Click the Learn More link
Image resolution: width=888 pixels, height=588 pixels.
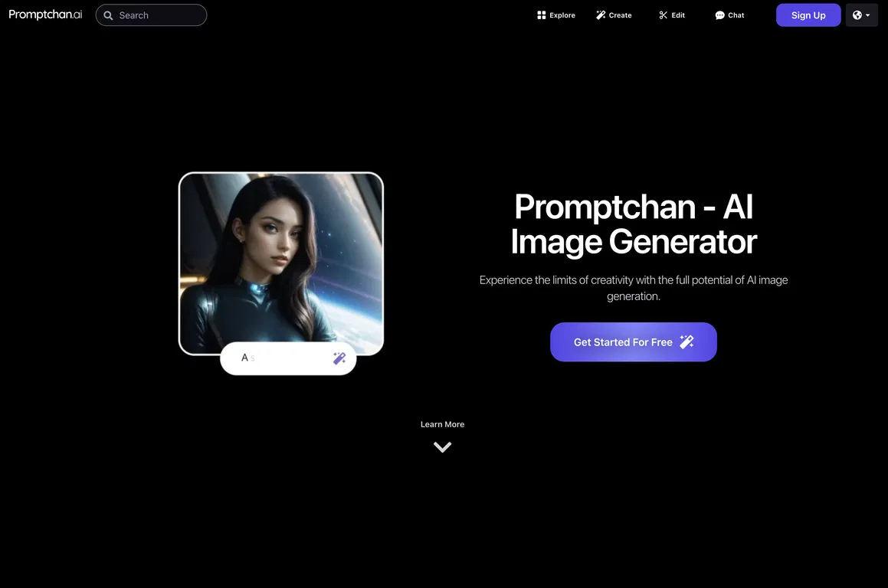[442, 424]
